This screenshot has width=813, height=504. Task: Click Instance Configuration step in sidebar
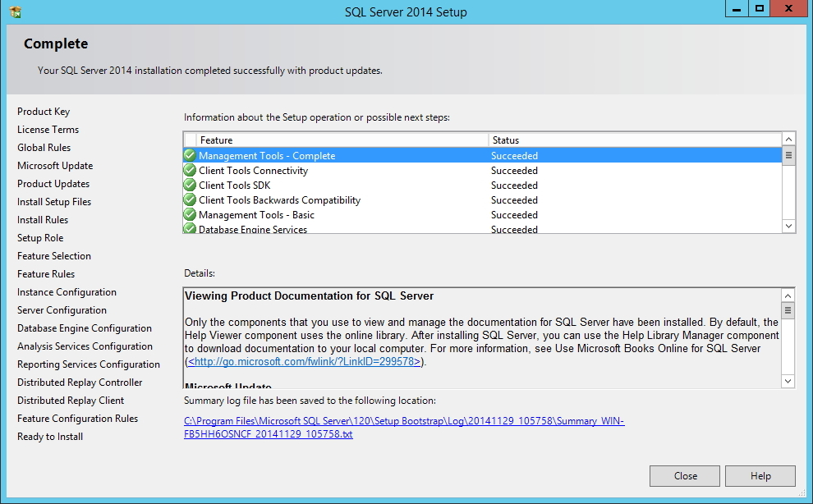67,292
